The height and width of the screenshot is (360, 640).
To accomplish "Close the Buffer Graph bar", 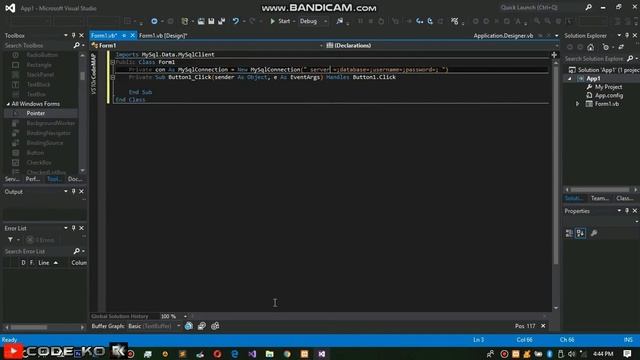I will click(543, 326).
